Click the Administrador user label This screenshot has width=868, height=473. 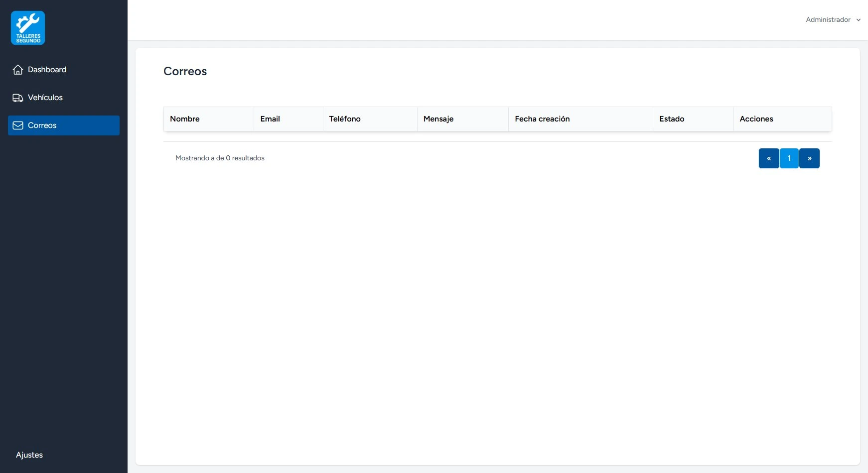(x=828, y=20)
